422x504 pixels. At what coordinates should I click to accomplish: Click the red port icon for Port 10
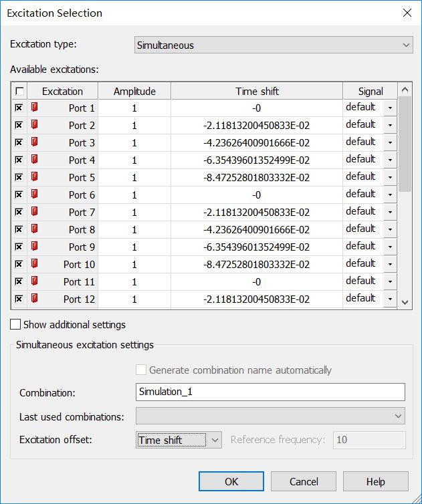tap(34, 263)
